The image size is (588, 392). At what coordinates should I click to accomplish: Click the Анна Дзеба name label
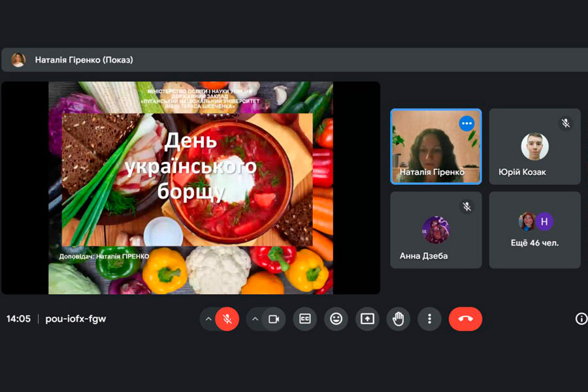[x=424, y=256]
